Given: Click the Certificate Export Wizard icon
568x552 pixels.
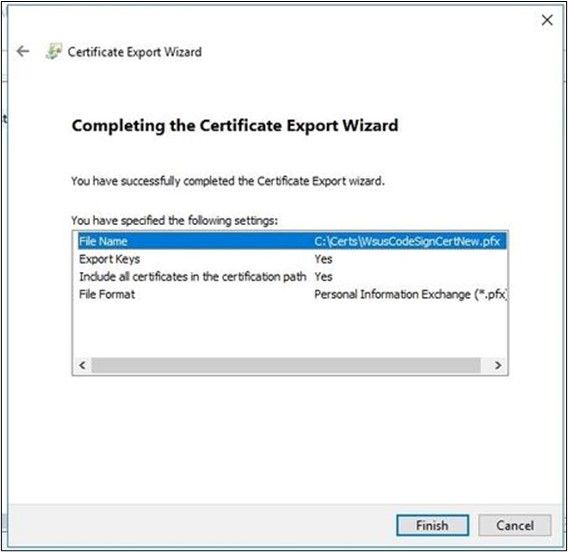Looking at the screenshot, I should (54, 51).
